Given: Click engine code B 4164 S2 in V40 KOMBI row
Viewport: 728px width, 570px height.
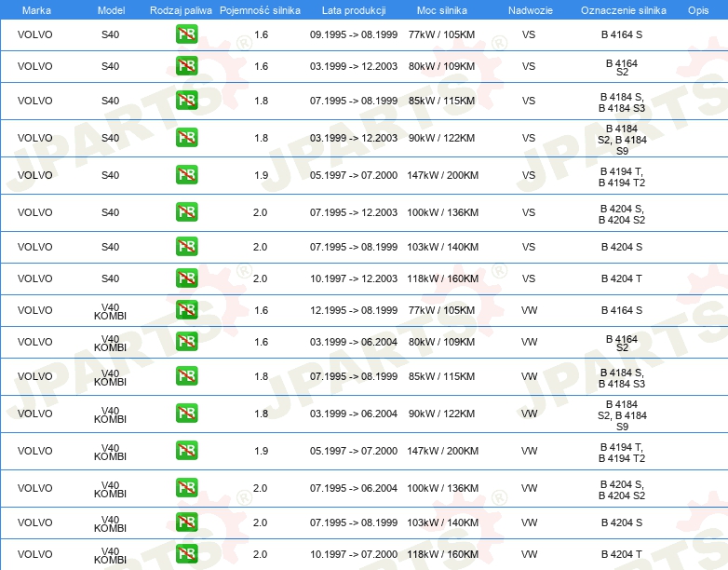Looking at the screenshot, I should tap(622, 344).
